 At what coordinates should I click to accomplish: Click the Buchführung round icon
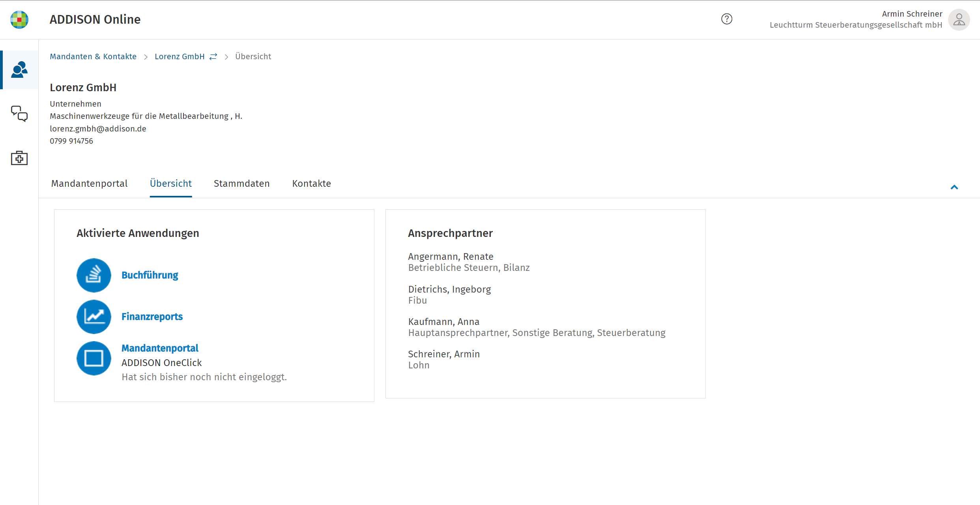[x=94, y=275]
